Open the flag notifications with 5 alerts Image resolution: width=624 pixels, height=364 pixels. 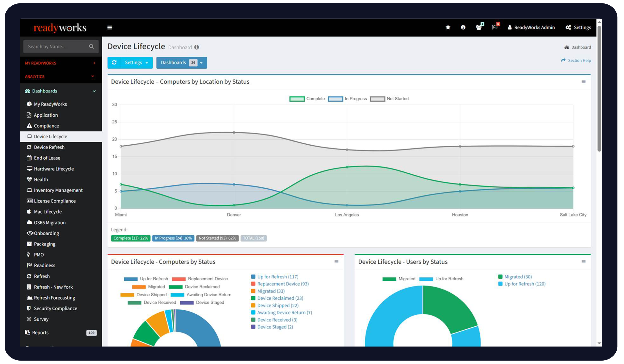point(495,27)
